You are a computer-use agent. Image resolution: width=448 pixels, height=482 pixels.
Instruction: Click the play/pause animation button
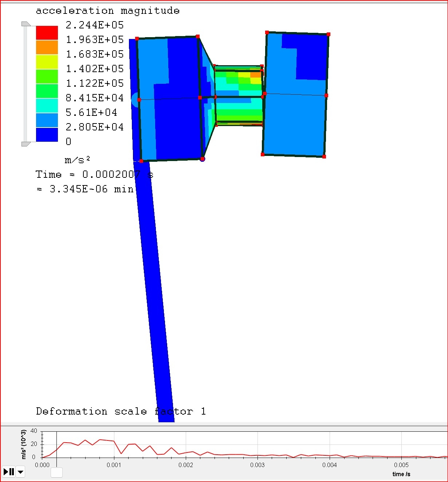9,472
